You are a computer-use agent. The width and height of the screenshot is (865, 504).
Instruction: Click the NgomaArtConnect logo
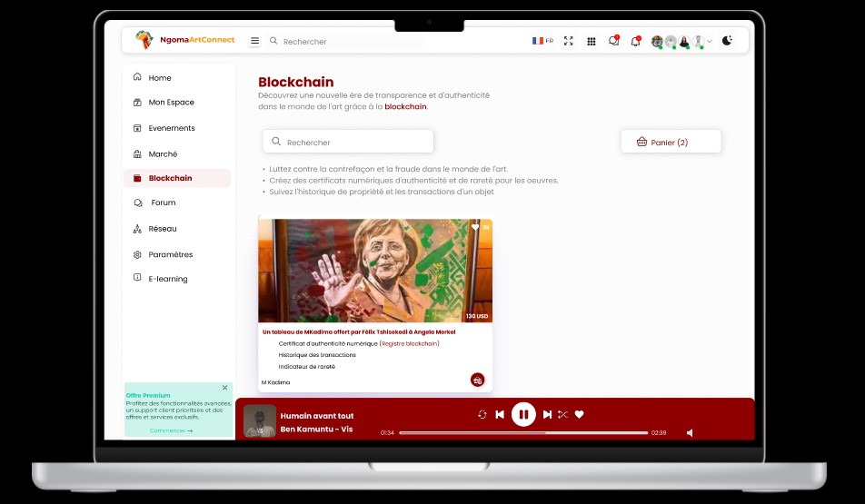coord(184,40)
